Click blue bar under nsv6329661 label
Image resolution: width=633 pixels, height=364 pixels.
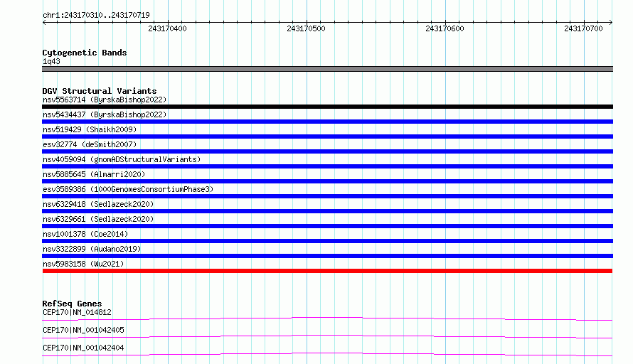(327, 226)
